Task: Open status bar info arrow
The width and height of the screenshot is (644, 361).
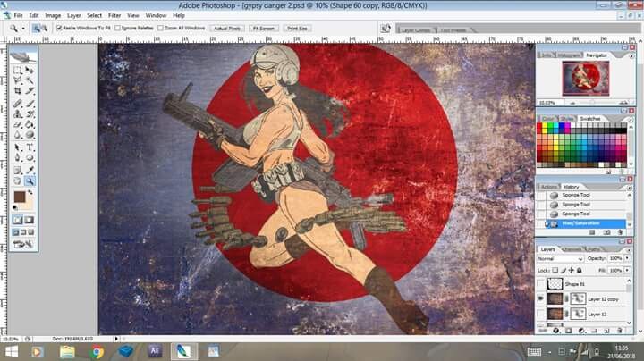Action: click(116, 339)
